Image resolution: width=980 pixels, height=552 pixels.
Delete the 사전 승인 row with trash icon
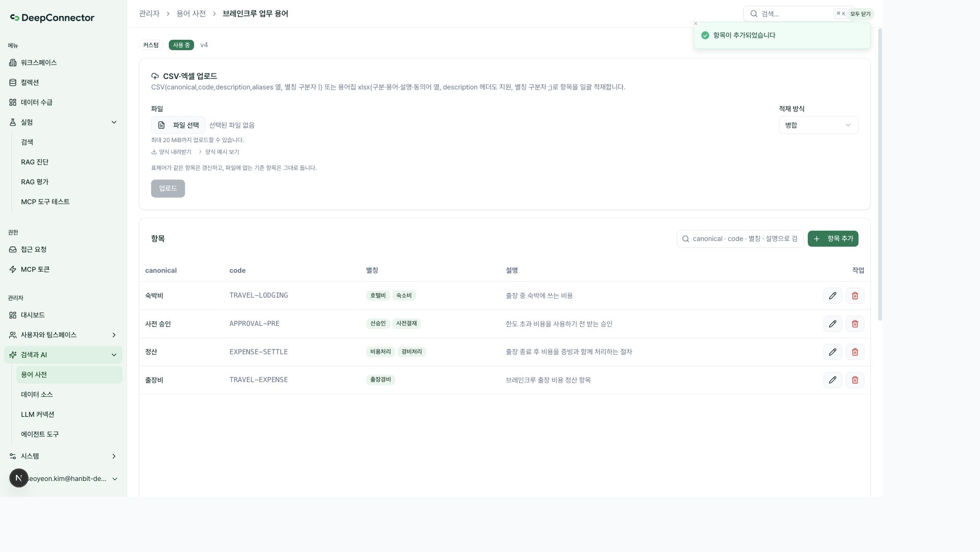coord(855,324)
